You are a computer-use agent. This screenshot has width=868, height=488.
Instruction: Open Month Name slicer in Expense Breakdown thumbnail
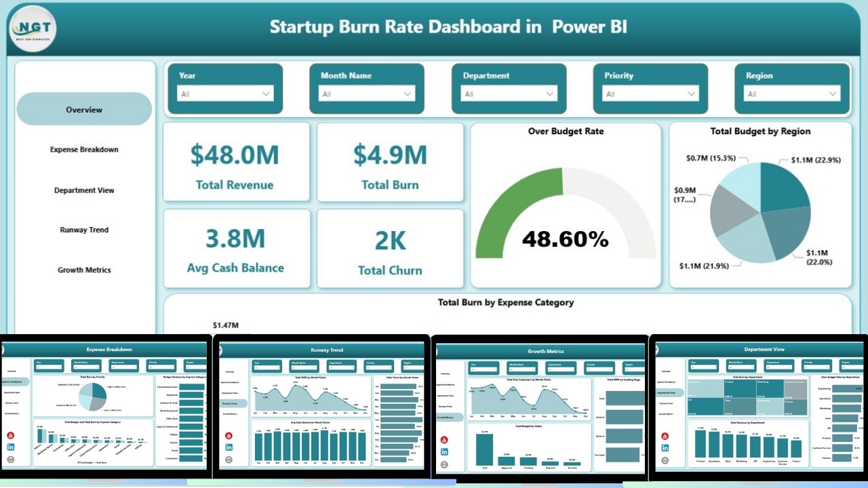coord(86,366)
